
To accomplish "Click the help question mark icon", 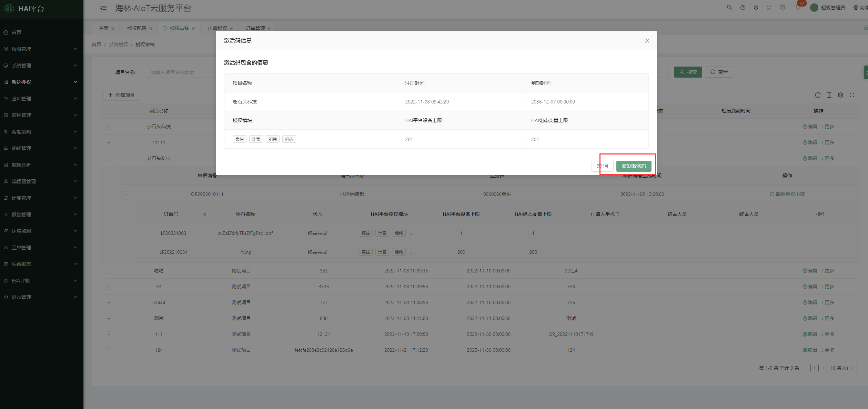I will click(x=743, y=8).
